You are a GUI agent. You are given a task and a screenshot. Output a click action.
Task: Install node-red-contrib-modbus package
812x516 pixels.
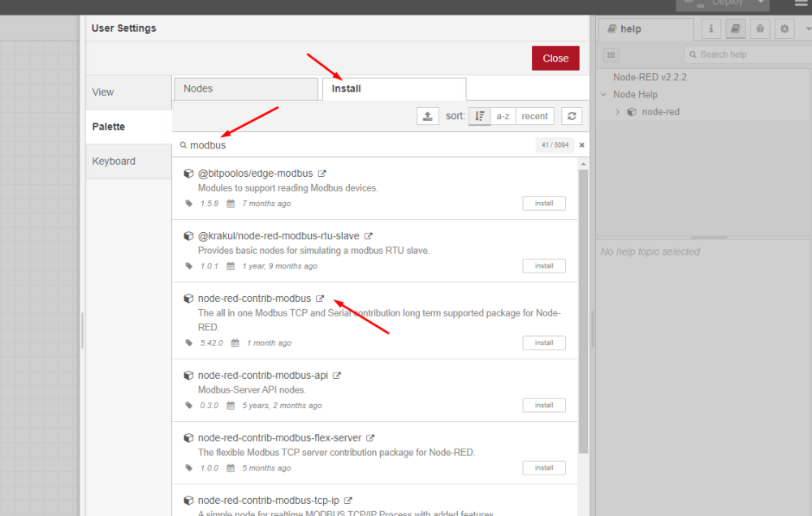544,342
